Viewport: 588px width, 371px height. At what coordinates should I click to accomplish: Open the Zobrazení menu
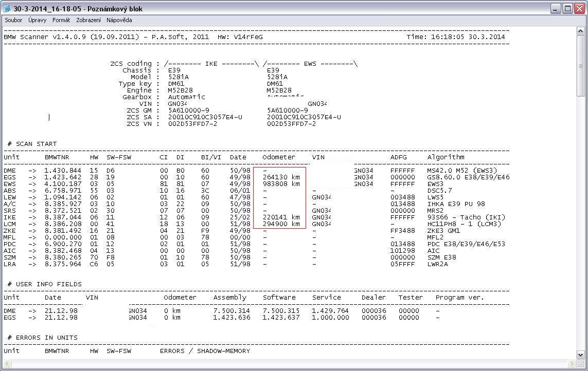(x=88, y=20)
